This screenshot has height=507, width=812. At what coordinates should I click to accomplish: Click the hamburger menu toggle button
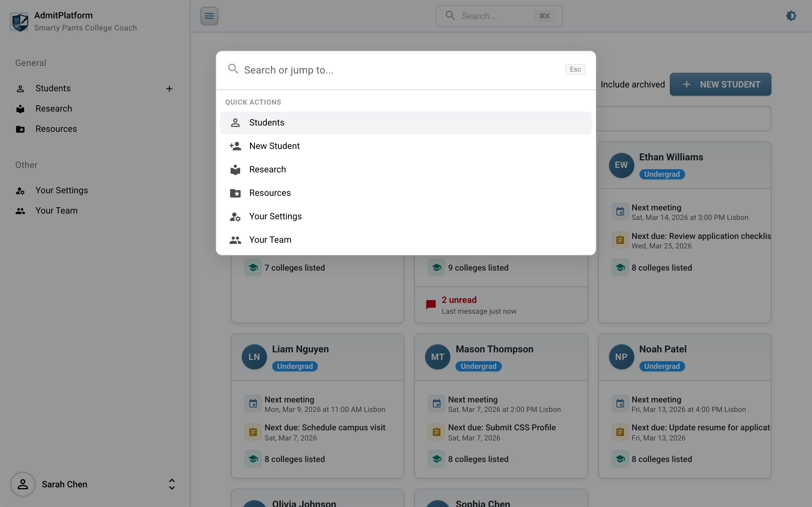tap(209, 16)
